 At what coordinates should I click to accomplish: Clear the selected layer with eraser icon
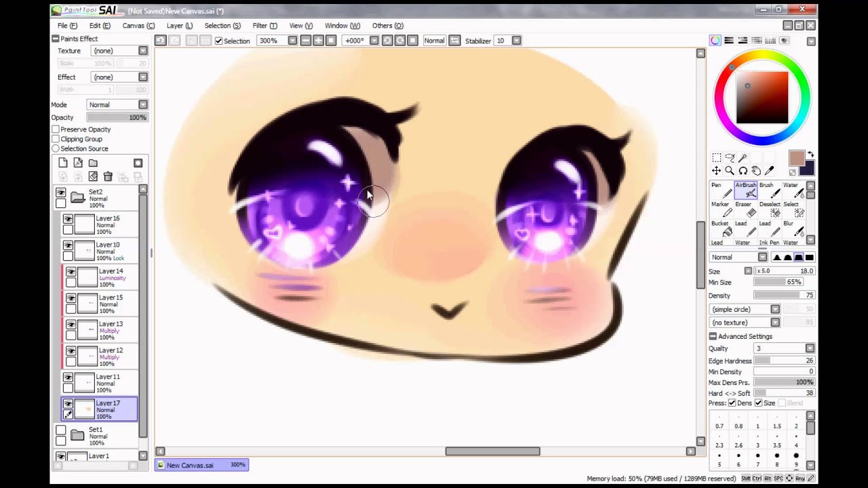point(93,177)
